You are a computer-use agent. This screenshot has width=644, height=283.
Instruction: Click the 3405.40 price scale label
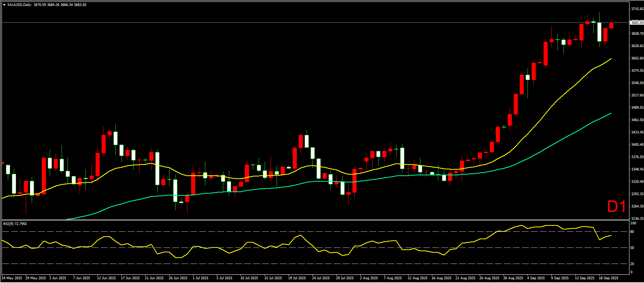[637, 145]
